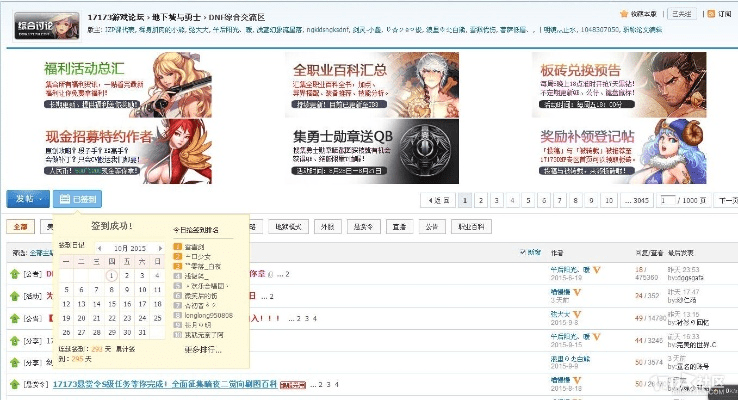Select day 15 in sign-in calendar
Viewport: 738px width, 400px height.
pos(112,304)
